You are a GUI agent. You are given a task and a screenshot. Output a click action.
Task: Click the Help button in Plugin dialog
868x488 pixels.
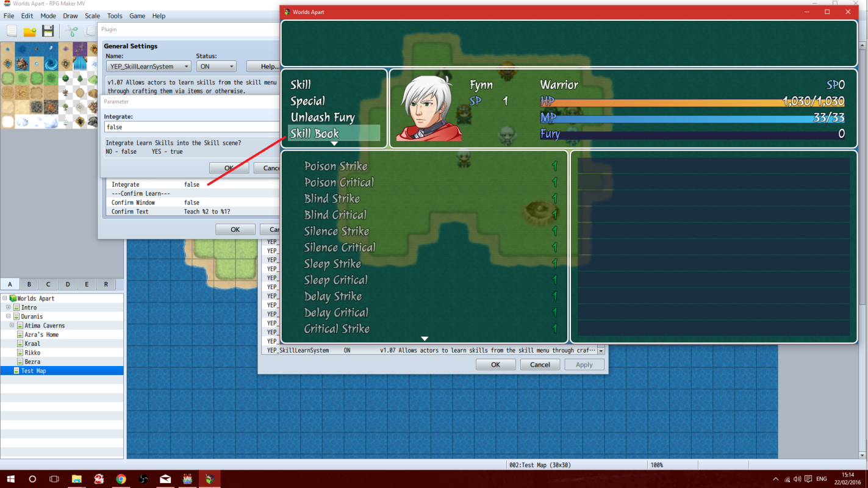[264, 66]
